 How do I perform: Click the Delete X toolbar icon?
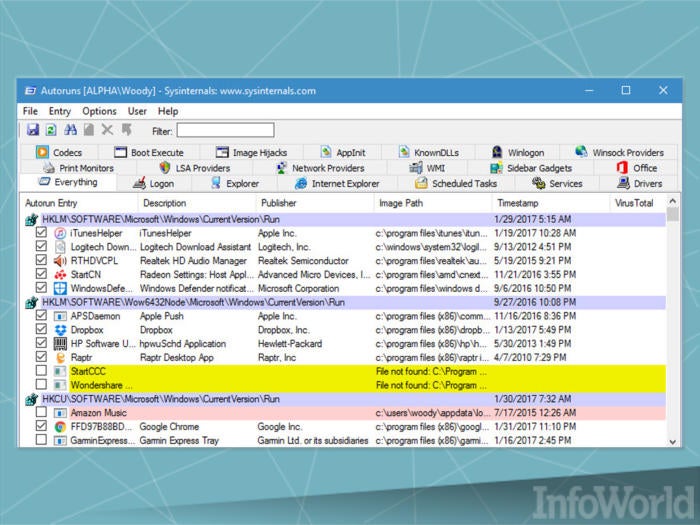click(x=107, y=130)
